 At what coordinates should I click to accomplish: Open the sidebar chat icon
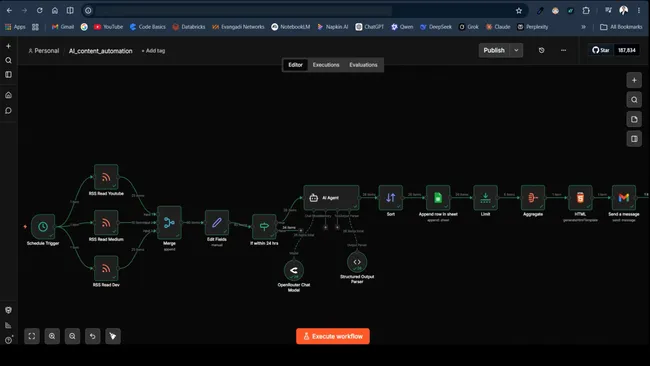tap(8, 111)
